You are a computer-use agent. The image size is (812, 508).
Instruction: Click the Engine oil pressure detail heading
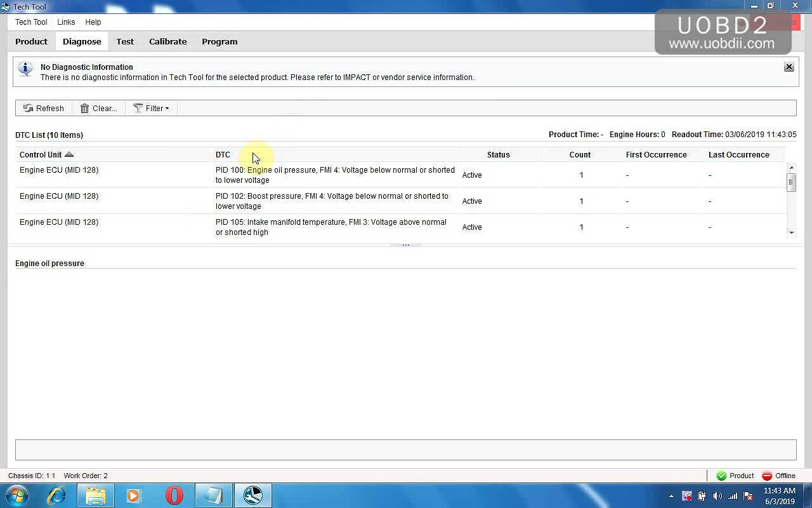(x=49, y=263)
